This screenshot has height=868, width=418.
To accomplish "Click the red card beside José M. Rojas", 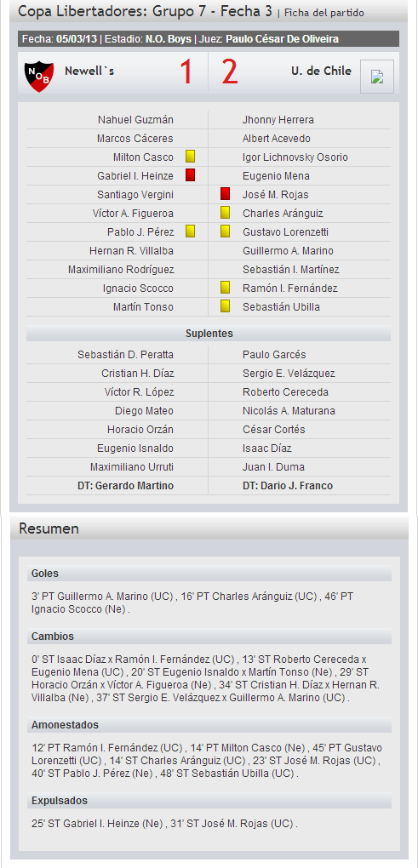I will [x=225, y=194].
